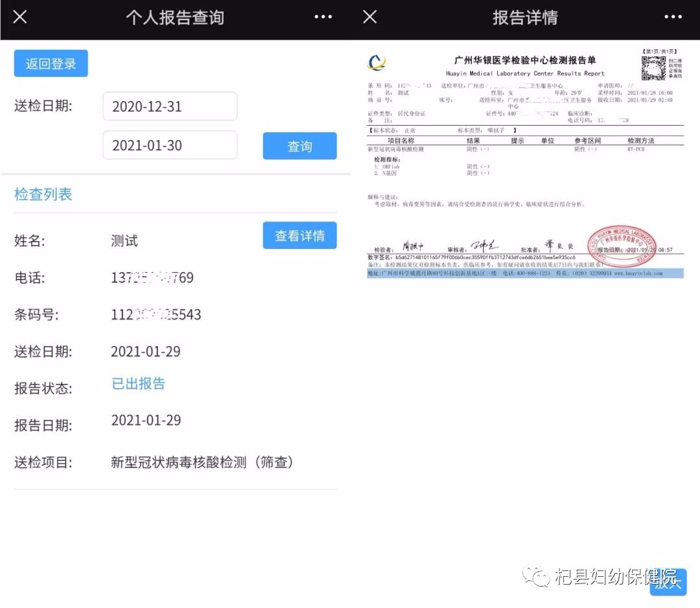Tap the red laboratory stamp on report

pyautogui.click(x=621, y=246)
